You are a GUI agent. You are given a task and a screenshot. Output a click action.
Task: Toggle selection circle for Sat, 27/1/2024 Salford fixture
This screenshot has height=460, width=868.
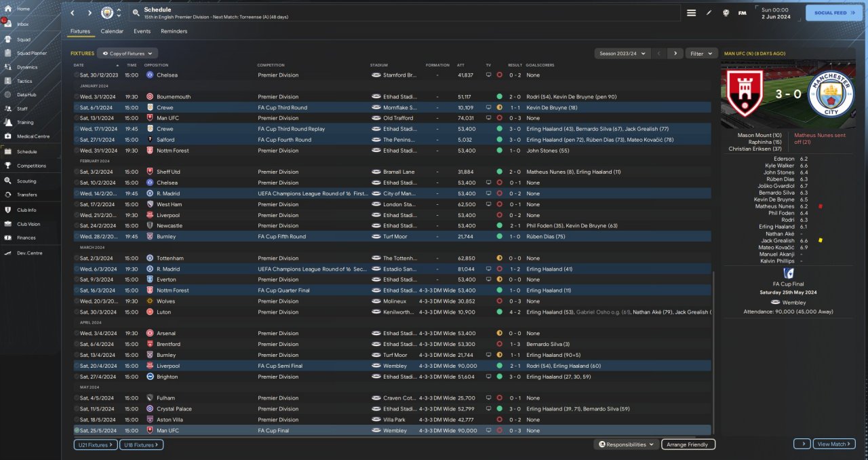point(77,140)
